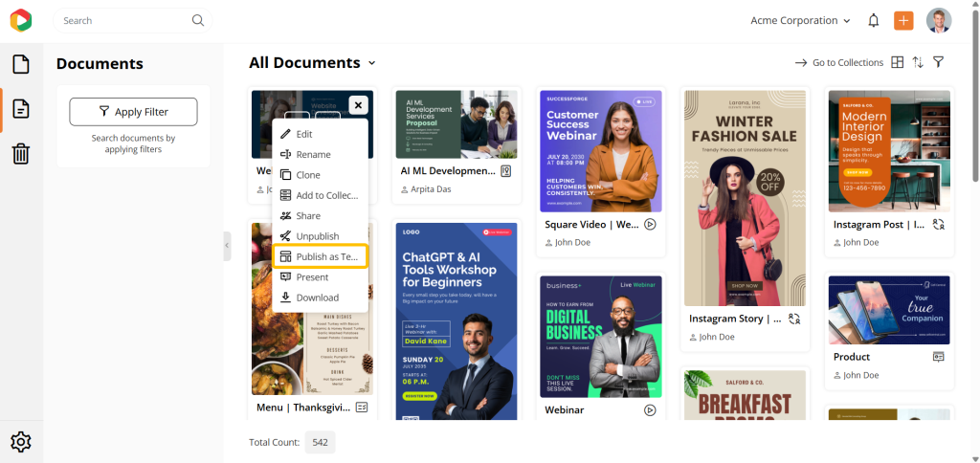Close the document context menu
The image size is (980, 463).
pos(357,105)
